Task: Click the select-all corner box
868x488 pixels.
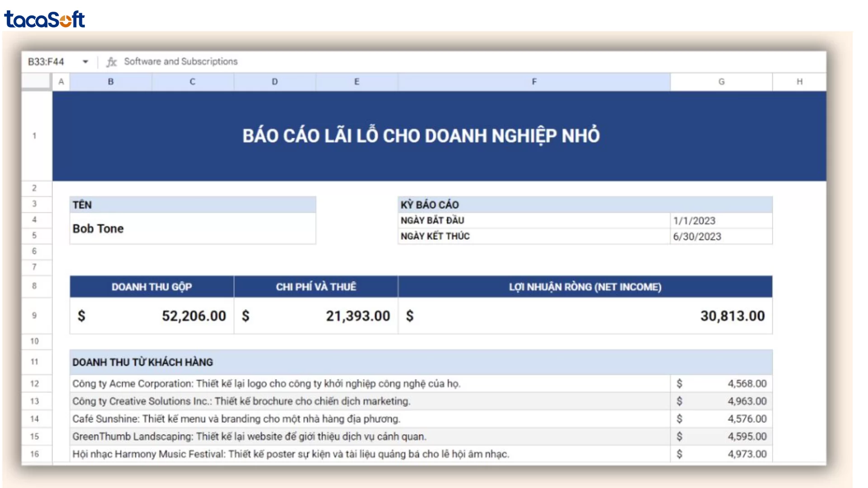Action: (x=36, y=81)
